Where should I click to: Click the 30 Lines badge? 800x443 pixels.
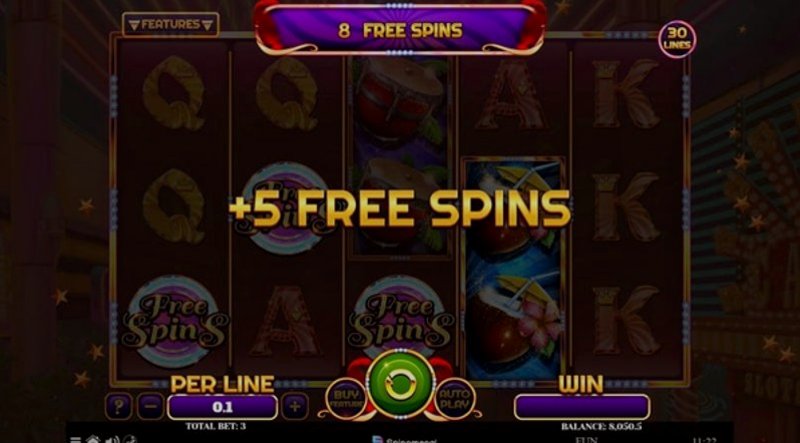pos(677,39)
